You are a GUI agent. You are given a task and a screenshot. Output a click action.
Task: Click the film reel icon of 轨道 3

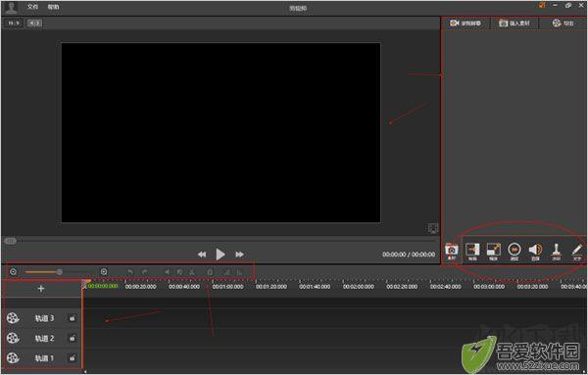[13, 318]
